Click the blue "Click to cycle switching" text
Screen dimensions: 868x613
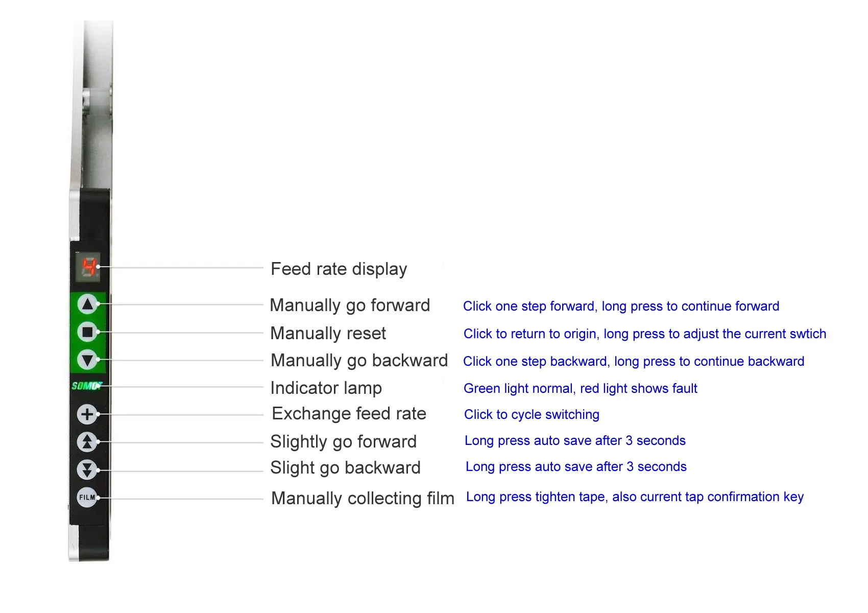[x=532, y=414]
